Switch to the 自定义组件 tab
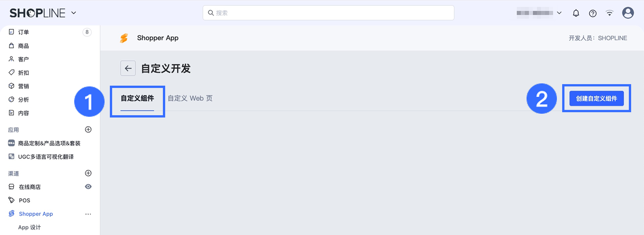This screenshot has width=644, height=235. point(137,99)
